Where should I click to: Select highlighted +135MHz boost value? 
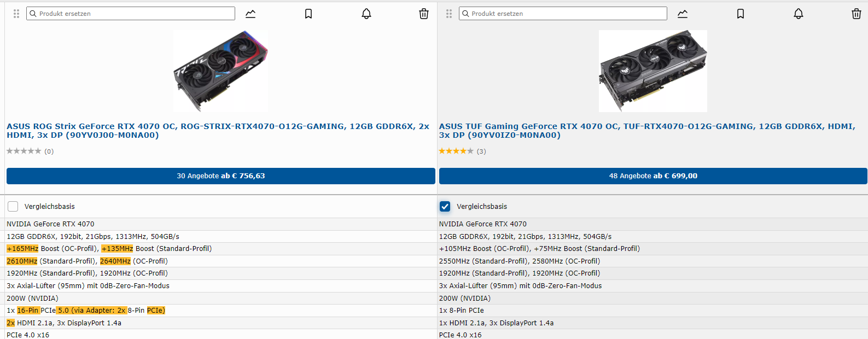point(117,249)
